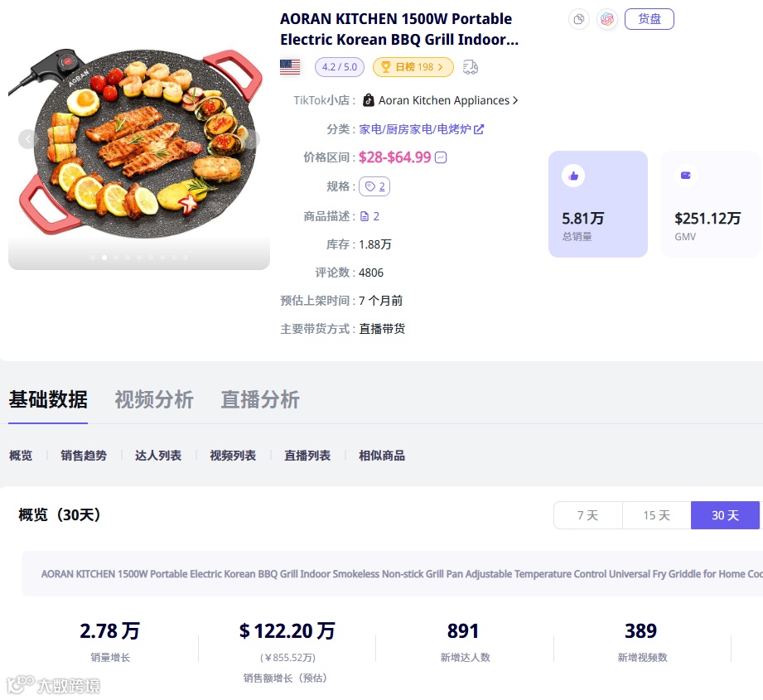Viewport: 763px width, 700px height.
Task: Click the 货盘 button
Action: [x=649, y=19]
